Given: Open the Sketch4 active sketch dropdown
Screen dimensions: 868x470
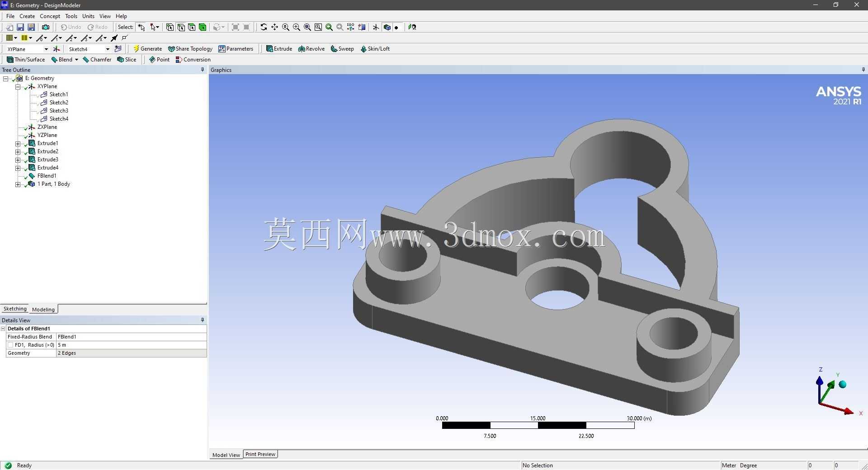Looking at the screenshot, I should pos(108,49).
